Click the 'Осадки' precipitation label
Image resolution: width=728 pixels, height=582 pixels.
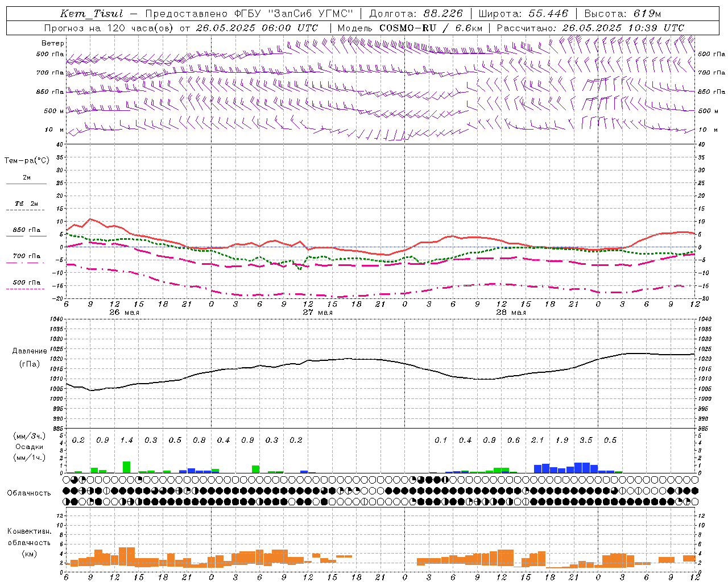click(29, 447)
